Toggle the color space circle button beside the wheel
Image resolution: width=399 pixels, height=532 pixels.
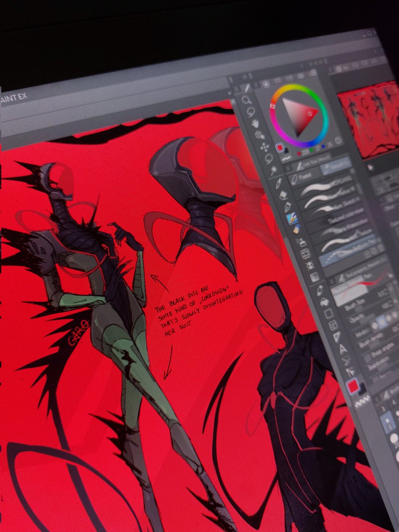pos(338,141)
